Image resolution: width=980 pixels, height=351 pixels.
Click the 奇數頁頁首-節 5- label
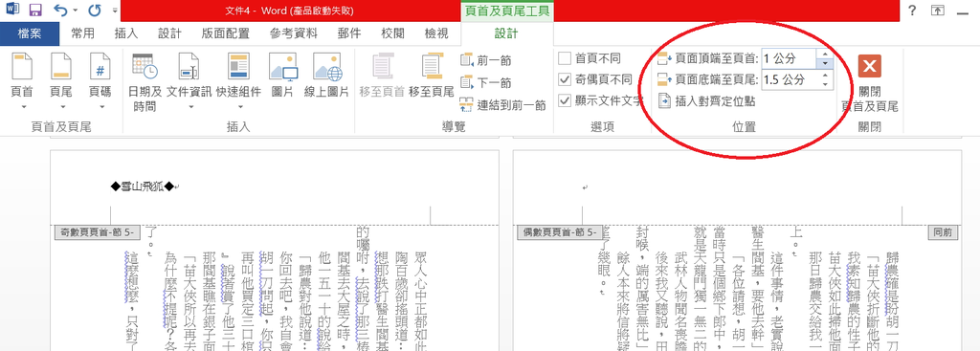(99, 232)
